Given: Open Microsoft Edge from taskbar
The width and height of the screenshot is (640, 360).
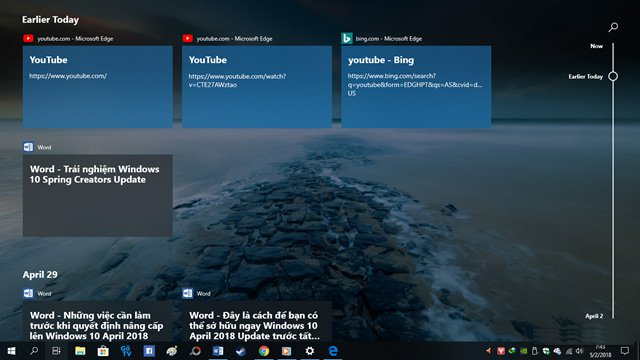Looking at the screenshot, I should point(333,351).
